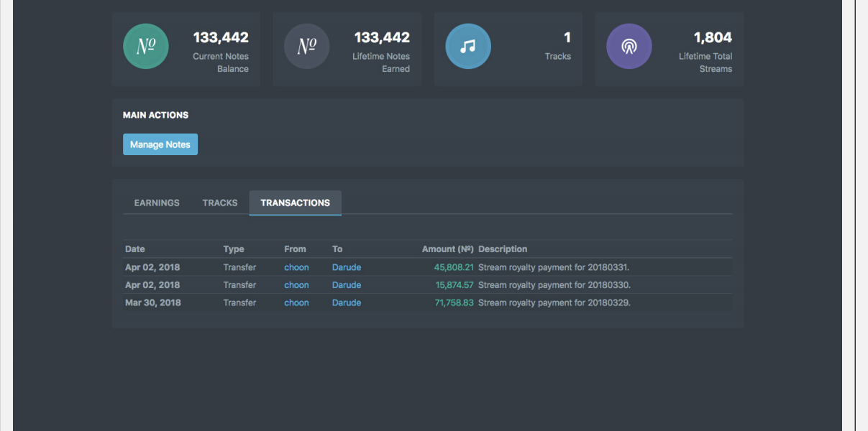Follow the Darude link for Mar 30, 2018
Screen dimensions: 868x431
point(347,302)
